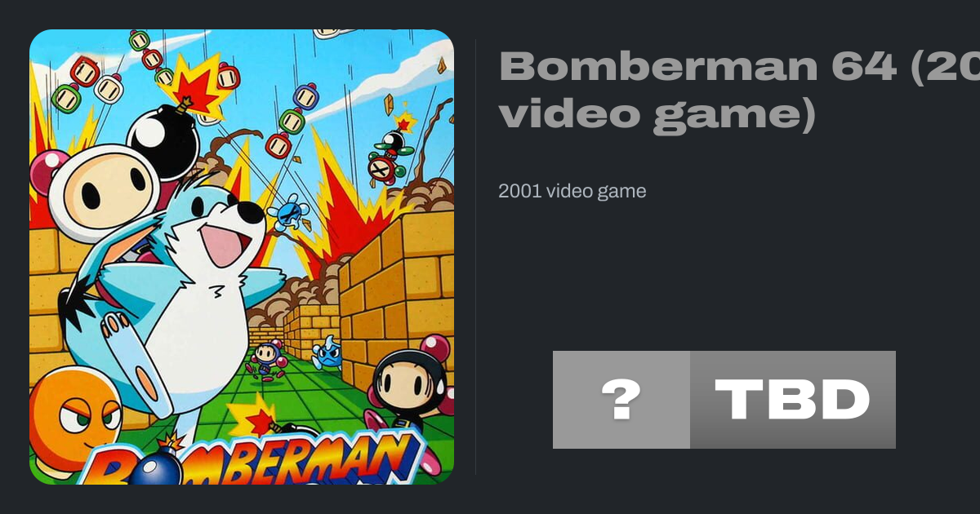
Task: Open the Bomberman 64 title heading
Action: tap(739, 90)
